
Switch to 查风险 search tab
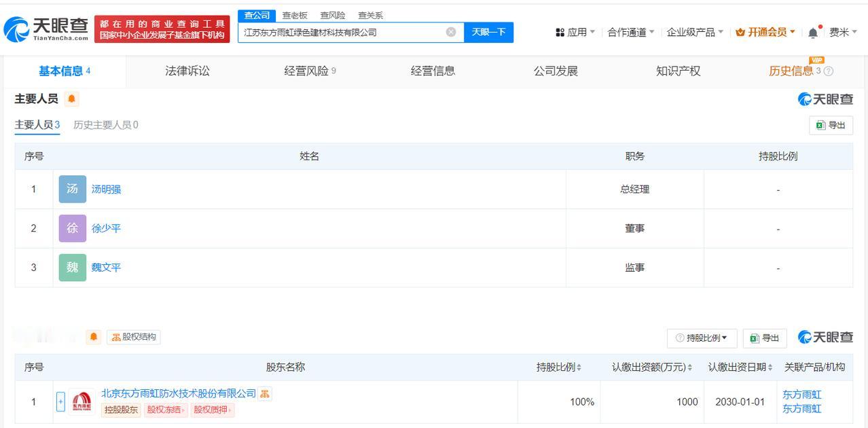pyautogui.click(x=333, y=16)
